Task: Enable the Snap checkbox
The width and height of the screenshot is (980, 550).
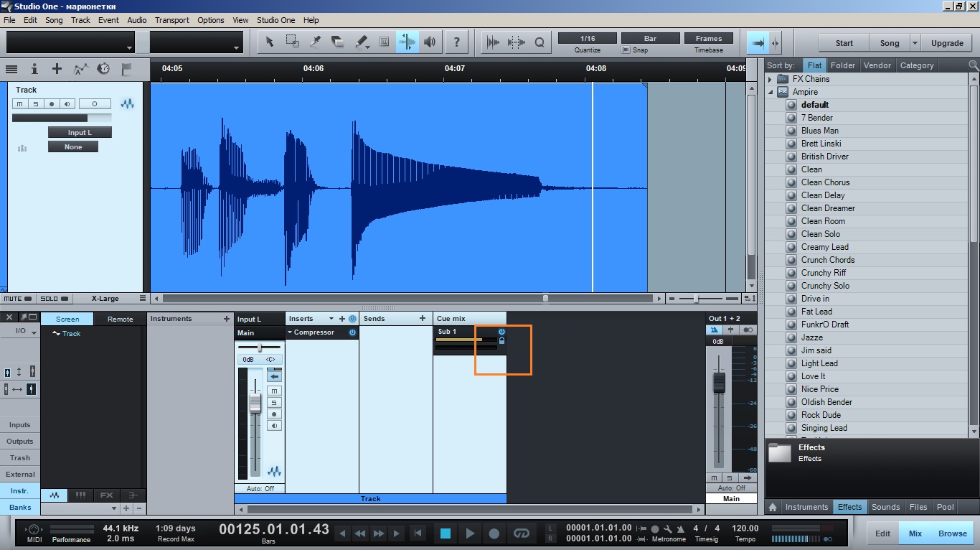Action: point(626,50)
